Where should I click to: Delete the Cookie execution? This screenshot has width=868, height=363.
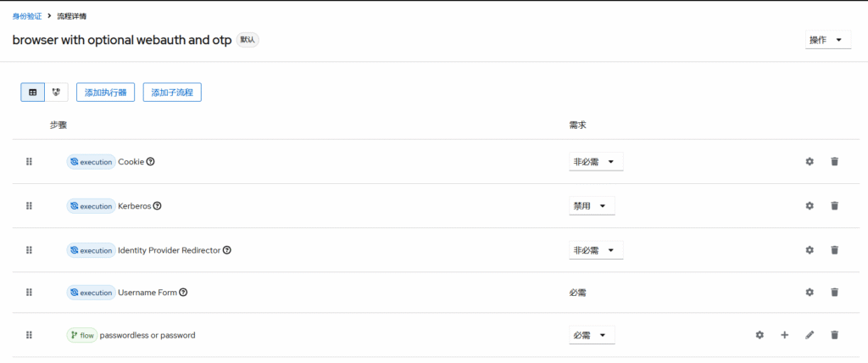click(834, 161)
